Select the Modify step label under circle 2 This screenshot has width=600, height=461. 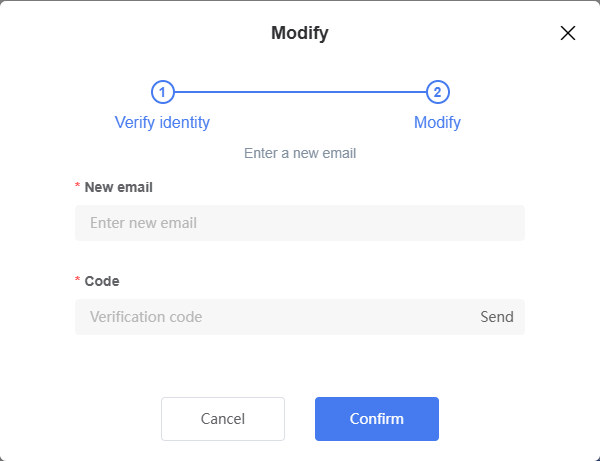point(437,122)
